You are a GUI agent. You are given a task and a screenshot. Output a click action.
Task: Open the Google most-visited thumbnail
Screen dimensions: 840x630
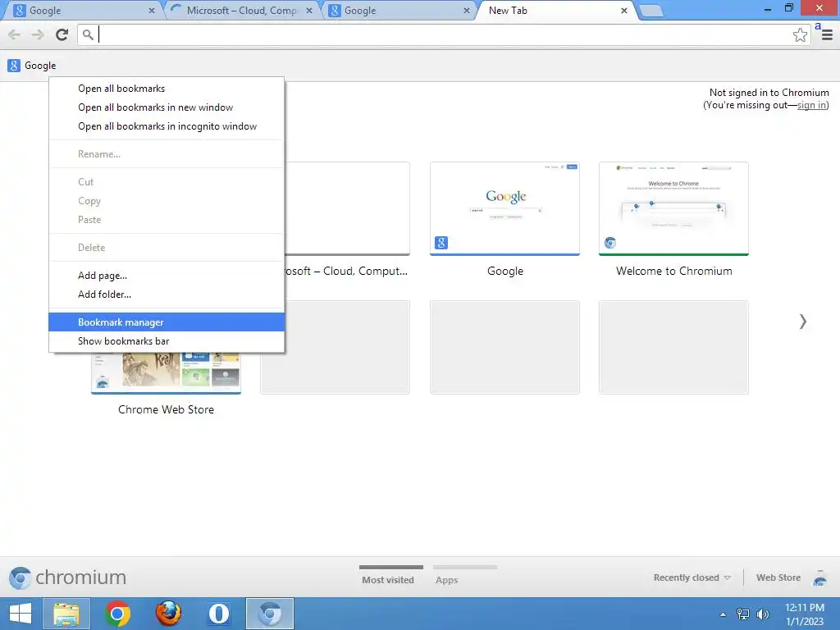pyautogui.click(x=504, y=209)
